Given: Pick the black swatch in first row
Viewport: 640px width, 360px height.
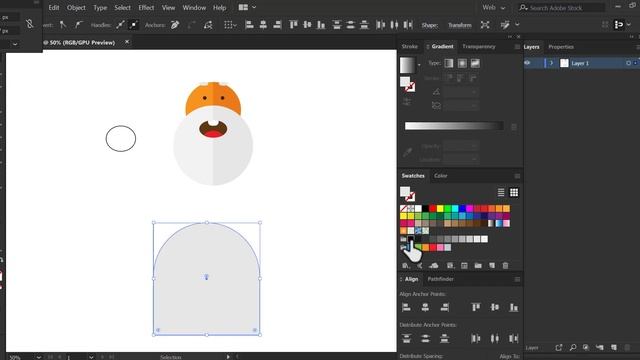Looking at the screenshot, I should (425, 209).
